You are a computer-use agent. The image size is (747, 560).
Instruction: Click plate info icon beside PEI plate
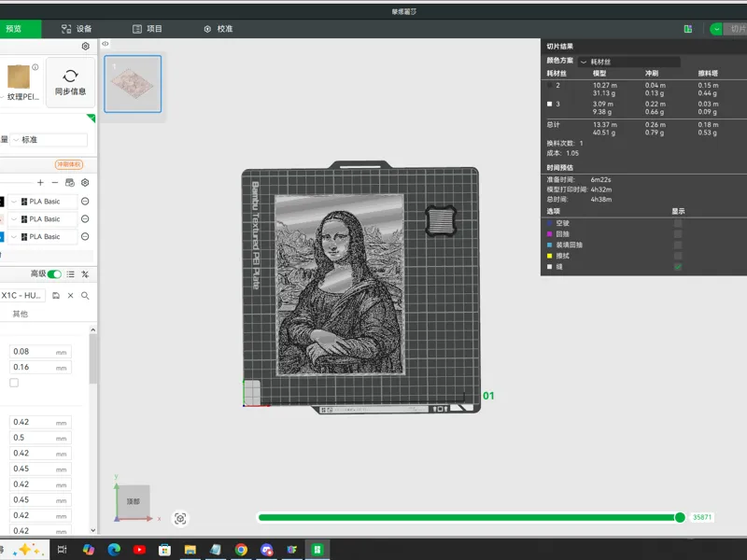(35, 67)
